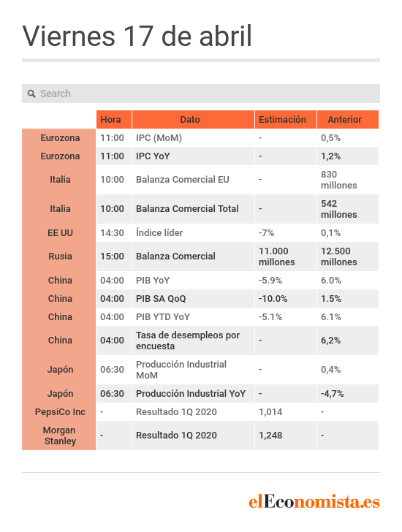Viewport: 402px width, 532px height.
Task: Click the PIB YTD YoY entry
Action: [163, 317]
